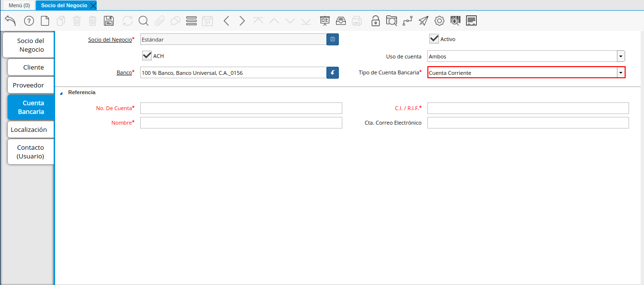Open the magnifier search records icon
This screenshot has height=285, width=644.
tap(144, 21)
